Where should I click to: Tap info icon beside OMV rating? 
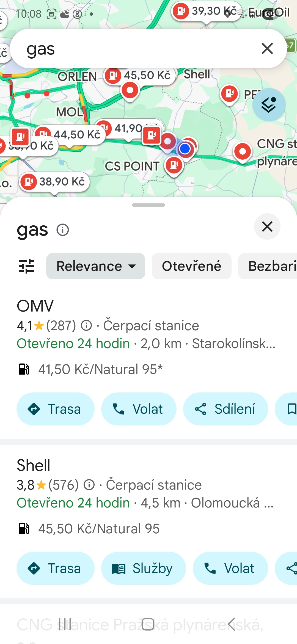tap(86, 326)
